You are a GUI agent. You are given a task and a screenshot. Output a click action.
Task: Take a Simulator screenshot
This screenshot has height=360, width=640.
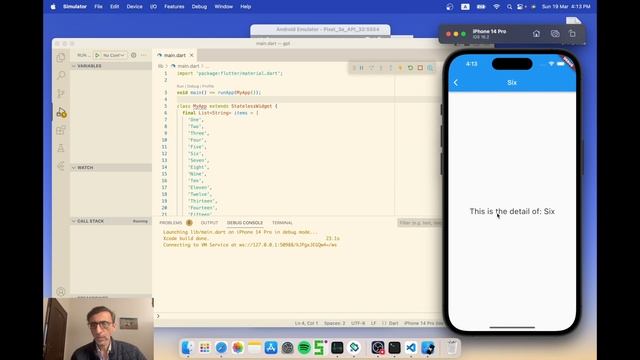(x=555, y=34)
